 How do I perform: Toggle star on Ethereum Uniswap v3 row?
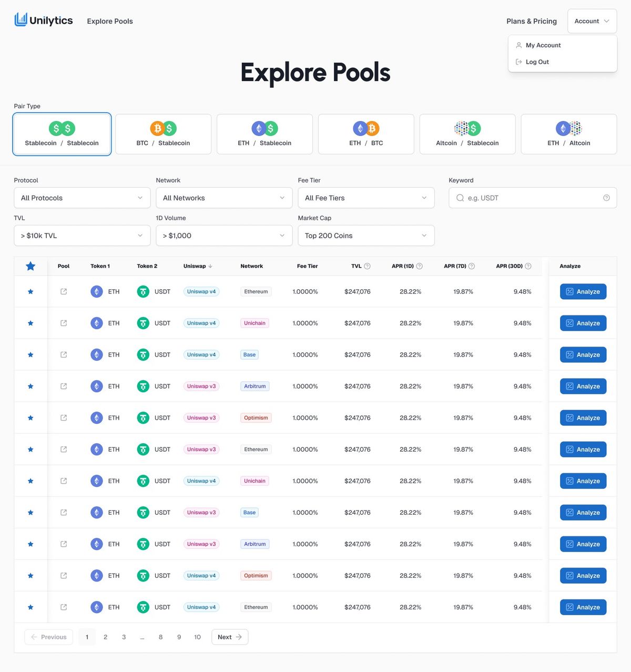30,449
